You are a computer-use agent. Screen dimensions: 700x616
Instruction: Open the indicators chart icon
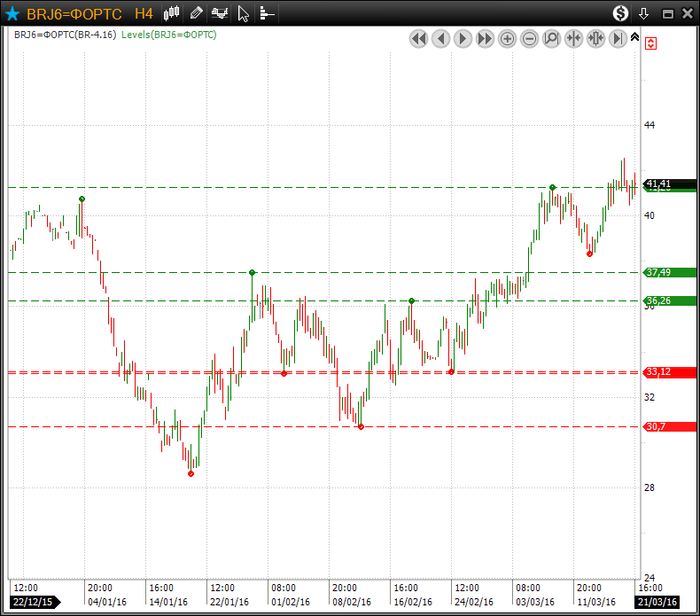[x=219, y=13]
